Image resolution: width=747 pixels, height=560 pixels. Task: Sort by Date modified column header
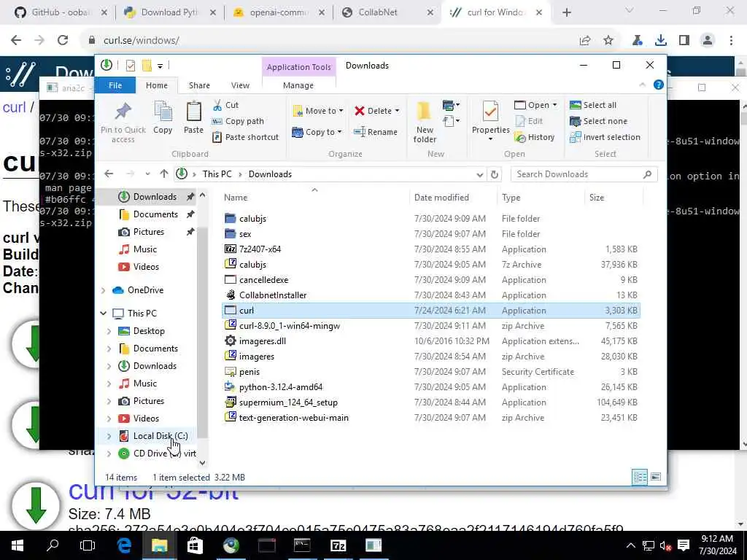click(441, 197)
